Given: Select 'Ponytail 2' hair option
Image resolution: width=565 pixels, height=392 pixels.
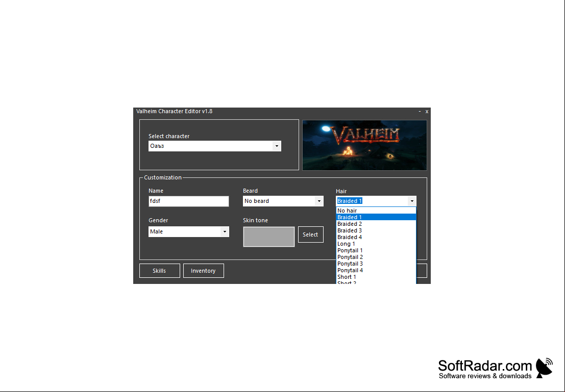Looking at the screenshot, I should coord(376,257).
